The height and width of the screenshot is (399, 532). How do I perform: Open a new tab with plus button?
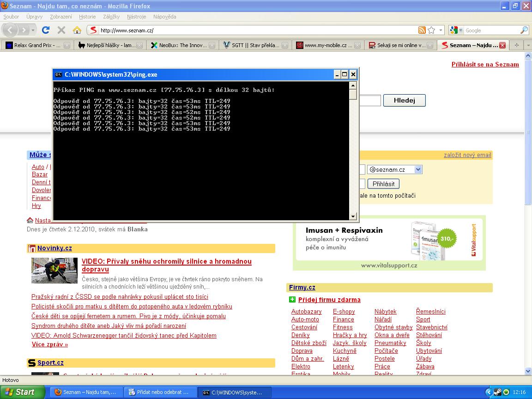[517, 45]
